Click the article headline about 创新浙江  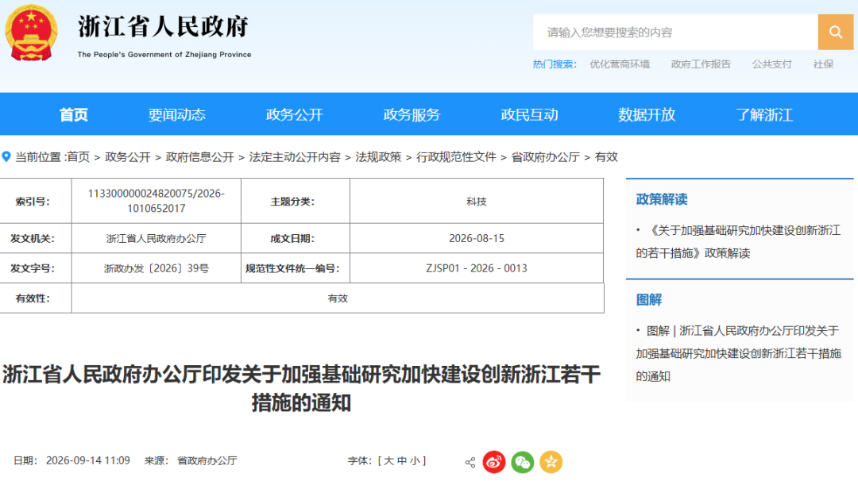302,389
